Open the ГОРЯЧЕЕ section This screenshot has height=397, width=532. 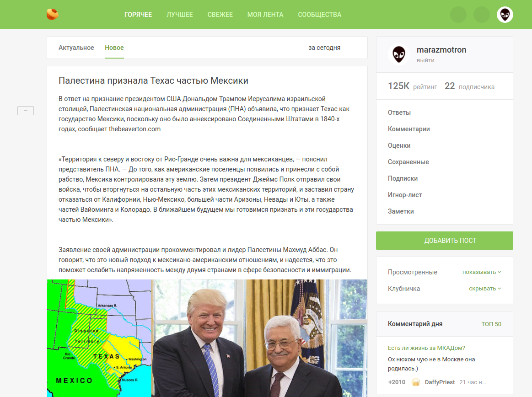coord(138,15)
